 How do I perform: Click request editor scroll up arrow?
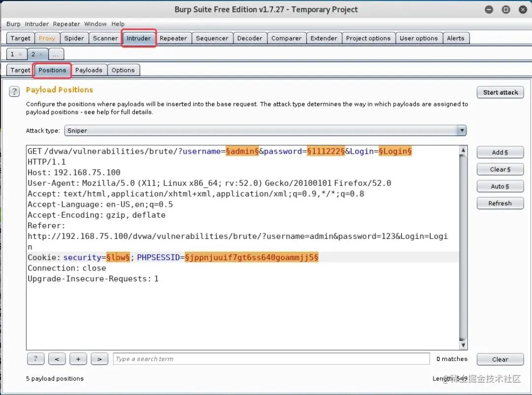pos(463,150)
